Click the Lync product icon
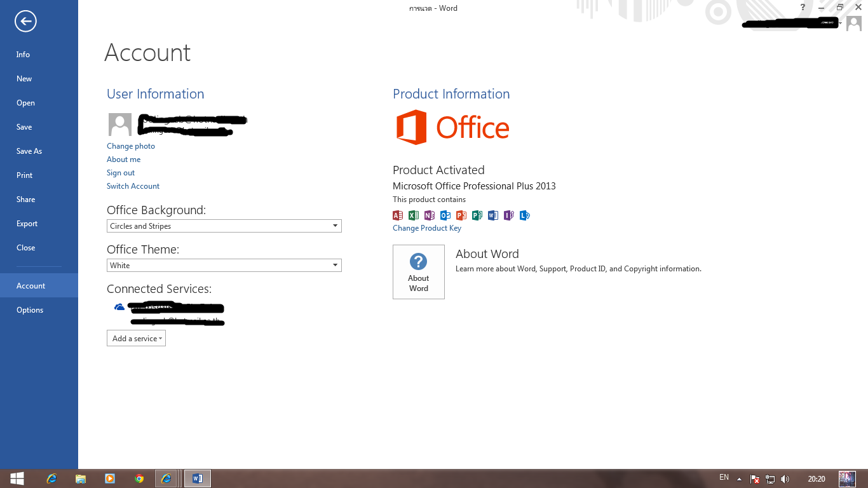 click(x=525, y=215)
